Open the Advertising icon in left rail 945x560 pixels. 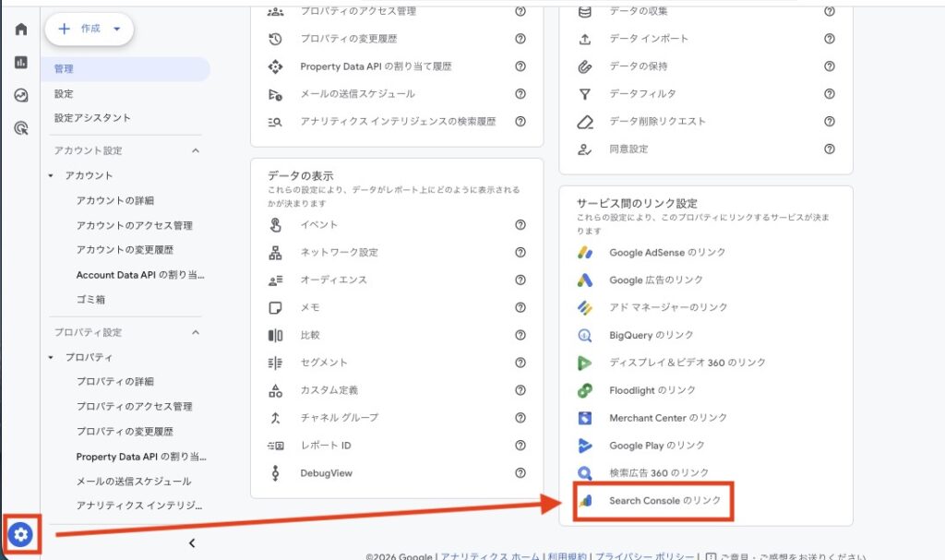20,128
